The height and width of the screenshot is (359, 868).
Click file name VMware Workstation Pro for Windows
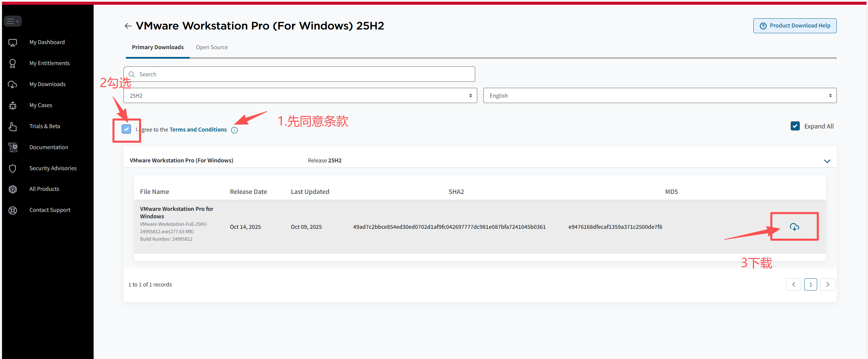pyautogui.click(x=177, y=213)
